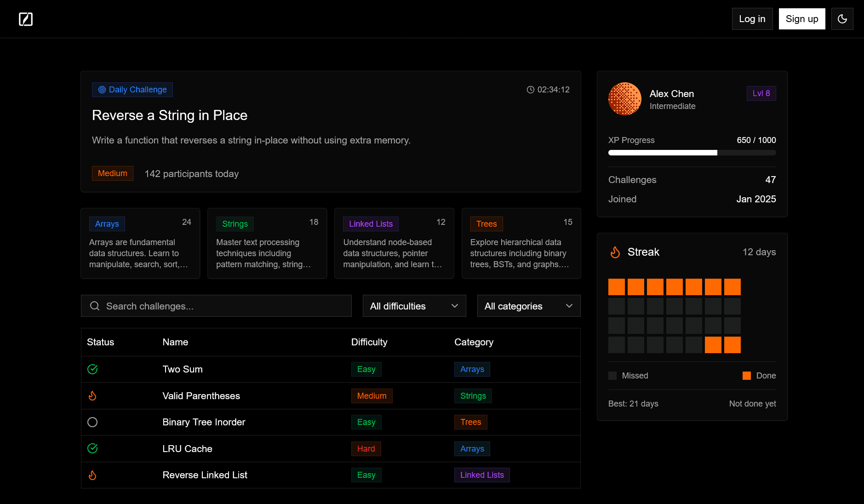
Task: Click the Arrays tag in Two Sum row
Action: [472, 369]
